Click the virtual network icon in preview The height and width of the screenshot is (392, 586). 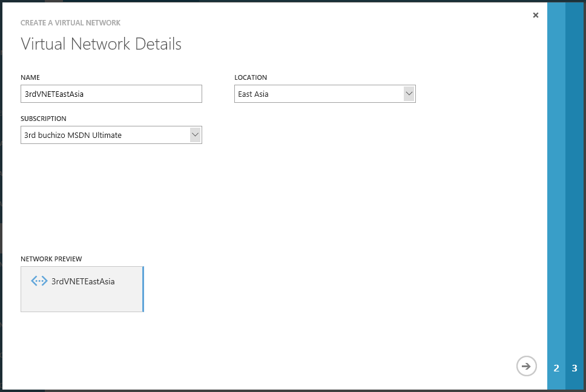coord(39,281)
